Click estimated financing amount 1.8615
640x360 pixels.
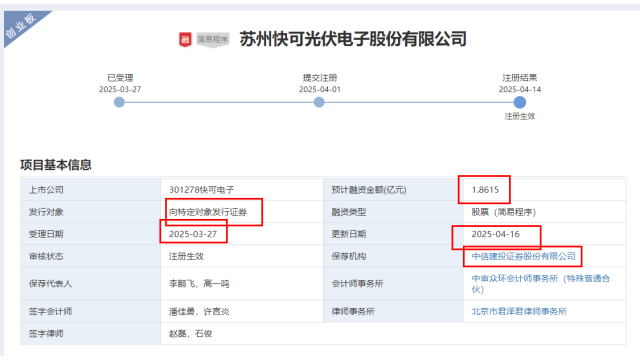point(485,190)
